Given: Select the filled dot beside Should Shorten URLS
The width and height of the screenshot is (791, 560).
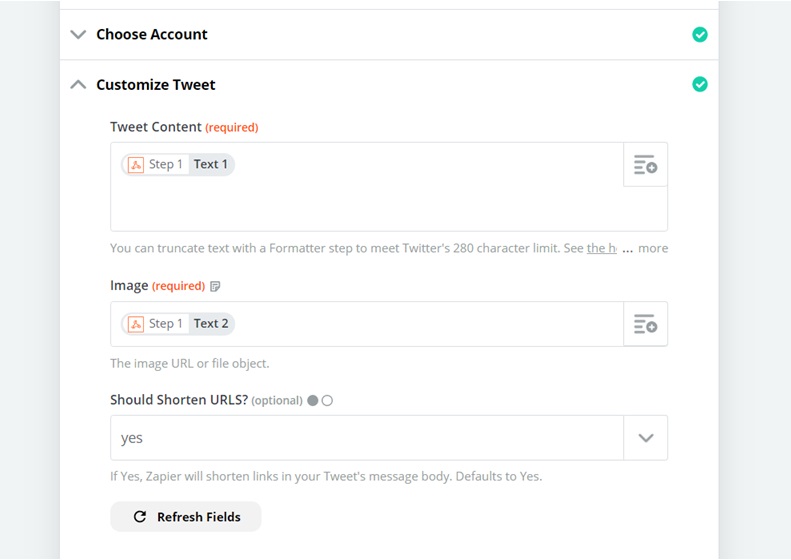Looking at the screenshot, I should (313, 401).
